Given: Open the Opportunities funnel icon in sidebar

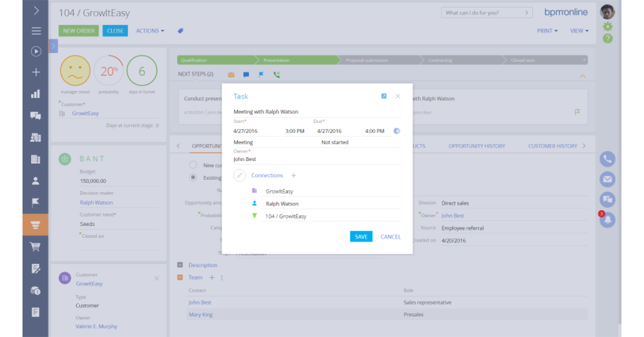Looking at the screenshot, I should pyautogui.click(x=35, y=225).
